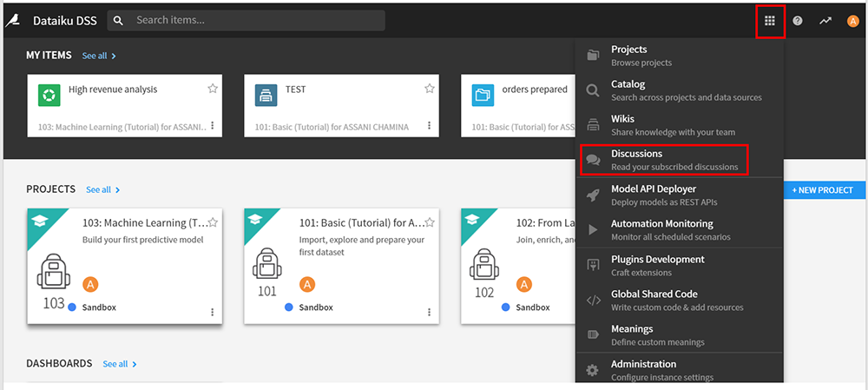The image size is (868, 390).
Task: Click the green High revenue analysis icon
Action: pyautogui.click(x=49, y=94)
